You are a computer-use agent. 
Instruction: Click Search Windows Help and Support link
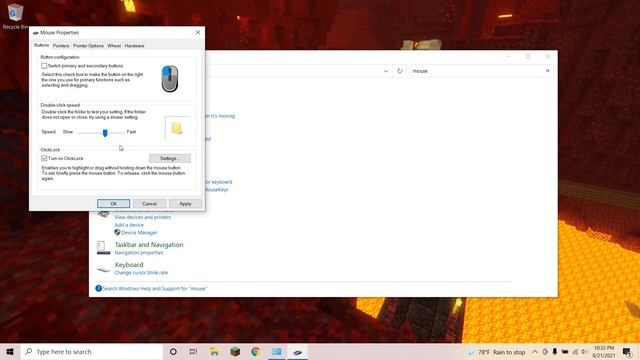click(155, 289)
